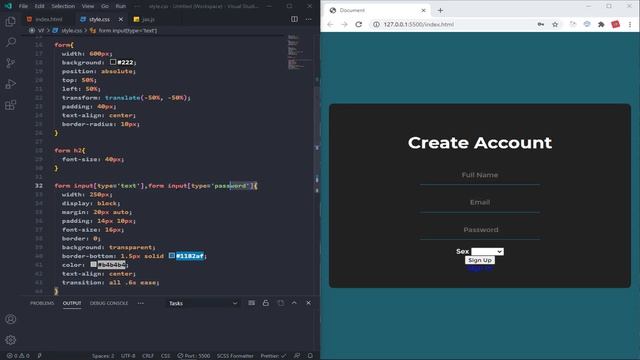Screen dimensions: 640x360
Task: Close the Document browser tab
Action: [x=423, y=10]
